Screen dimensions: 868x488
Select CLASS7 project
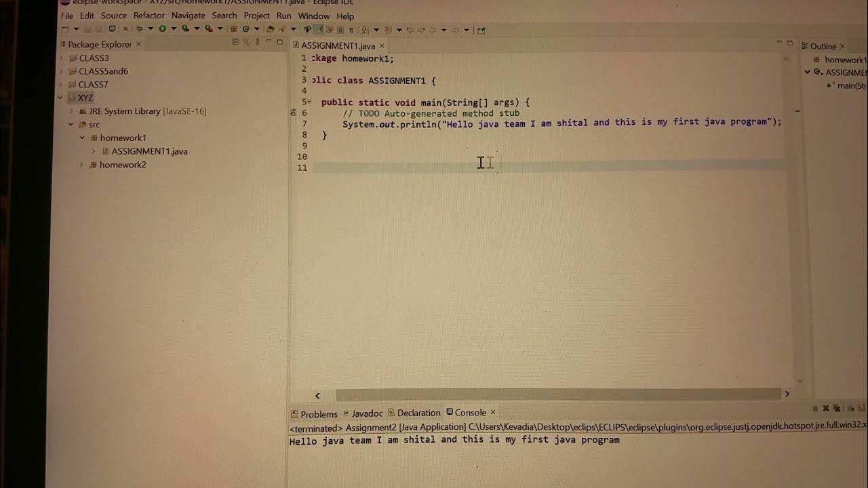[88, 85]
